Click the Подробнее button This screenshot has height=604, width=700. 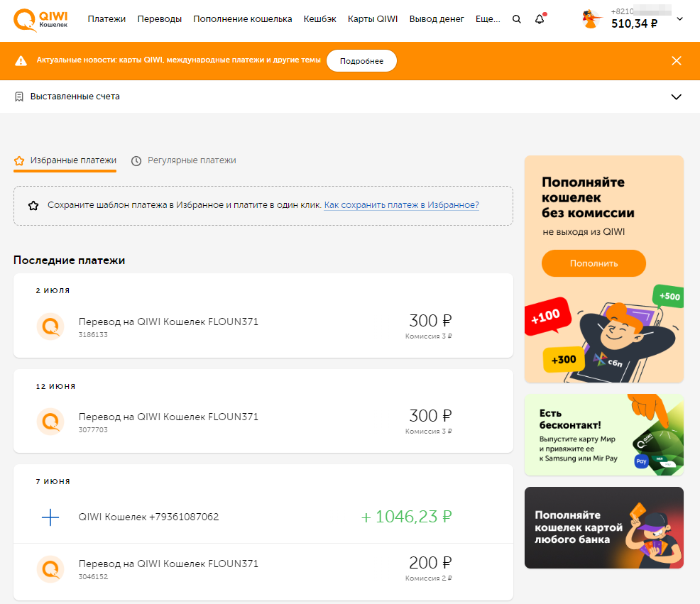click(x=361, y=61)
